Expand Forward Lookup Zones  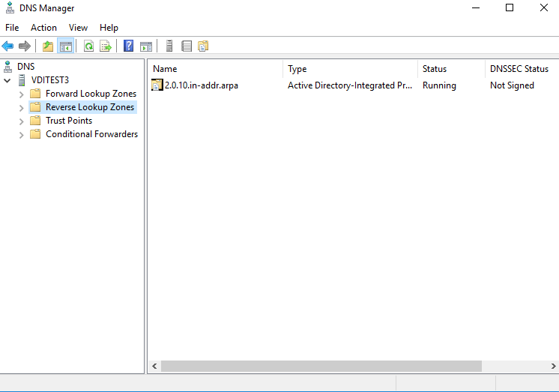click(22, 94)
